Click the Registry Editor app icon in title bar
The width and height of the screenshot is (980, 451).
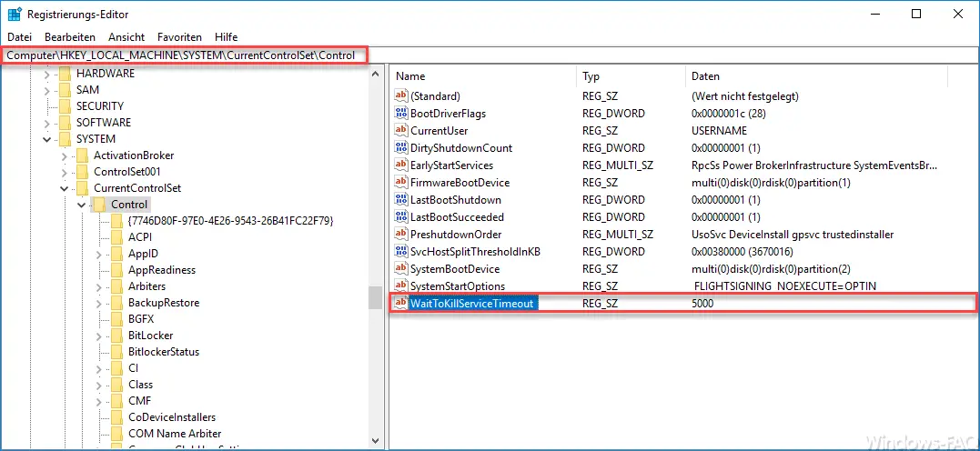pyautogui.click(x=15, y=15)
